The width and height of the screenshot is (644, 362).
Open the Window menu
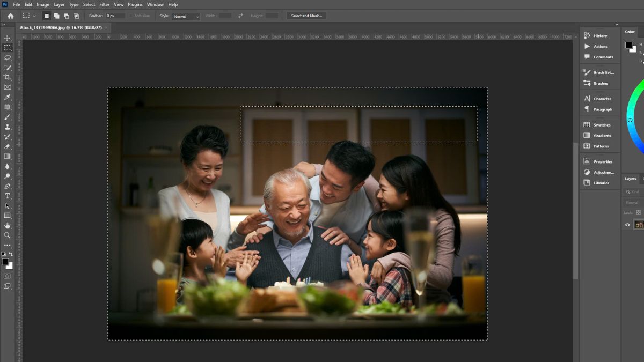[155, 4]
